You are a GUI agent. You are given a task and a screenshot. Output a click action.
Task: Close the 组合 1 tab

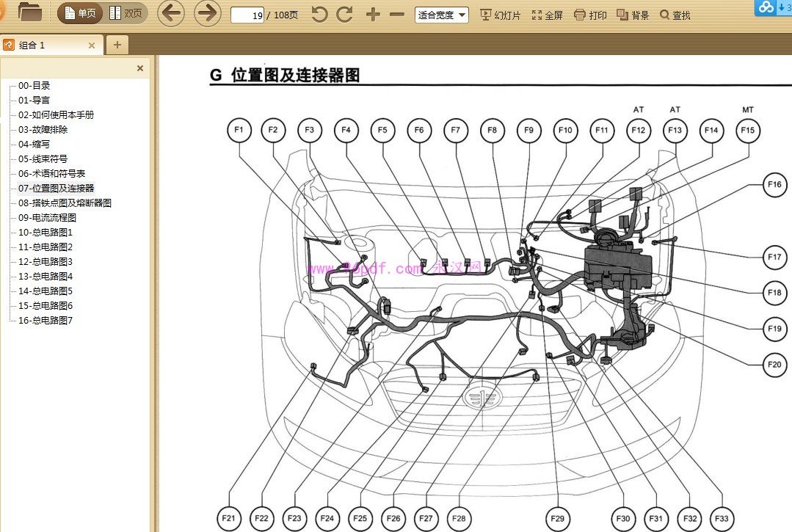click(92, 45)
